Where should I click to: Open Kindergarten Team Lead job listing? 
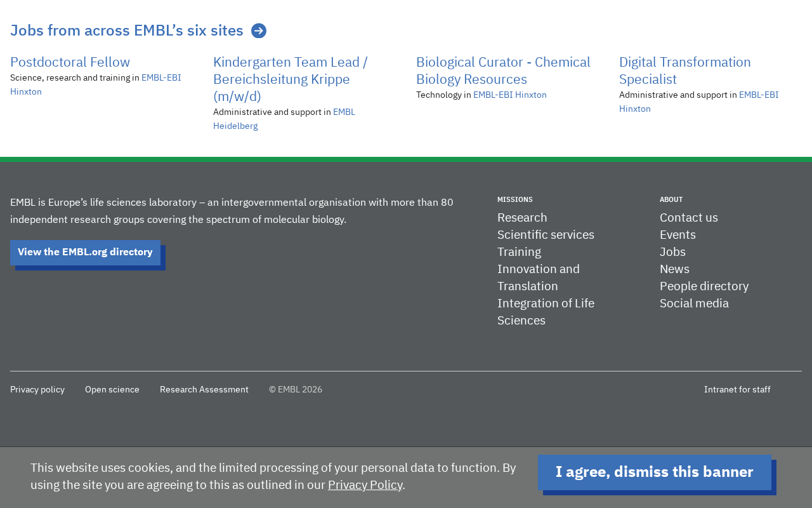[291, 79]
